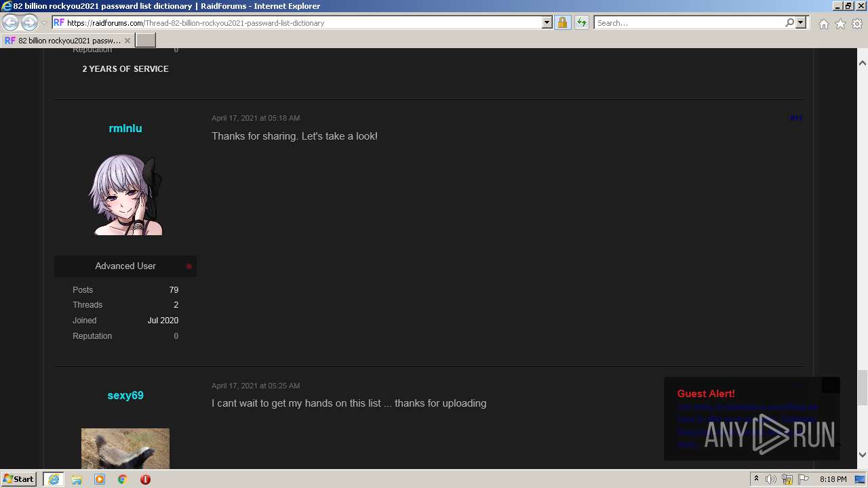Click rmlnlu's Threads count 2
This screenshot has width=868, height=488.
[176, 305]
